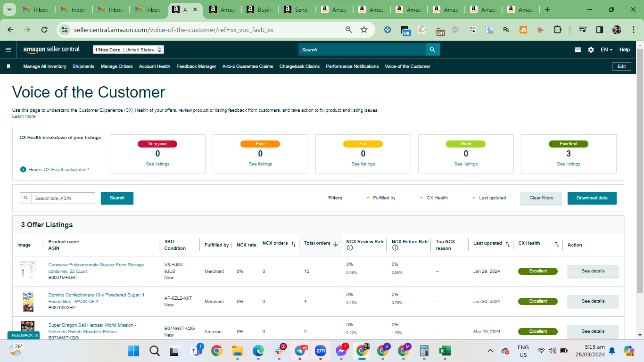
Task: Go to the Shipments menu item
Action: click(x=83, y=66)
